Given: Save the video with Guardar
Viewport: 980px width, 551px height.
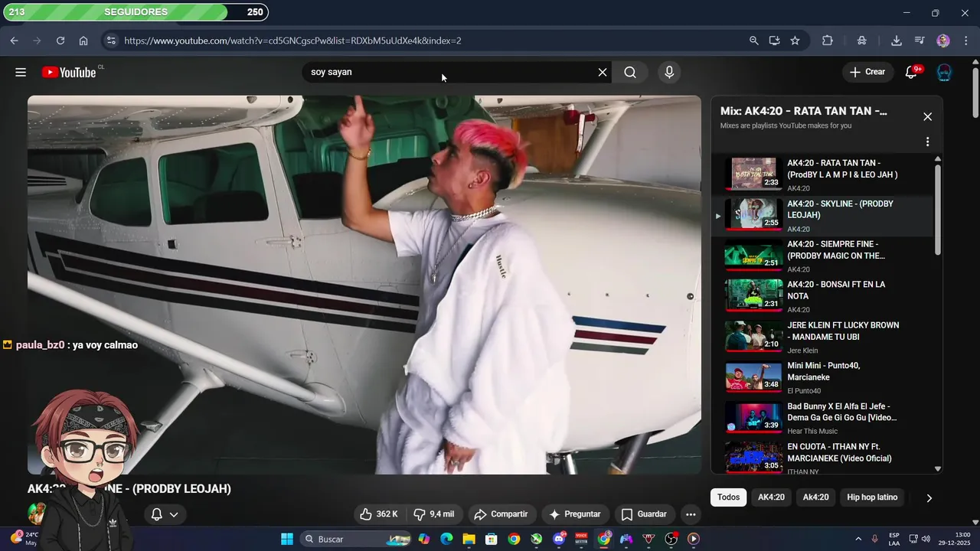Looking at the screenshot, I should click(644, 514).
